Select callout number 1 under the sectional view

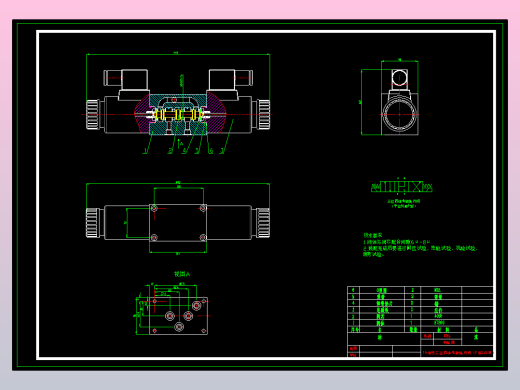(x=145, y=151)
